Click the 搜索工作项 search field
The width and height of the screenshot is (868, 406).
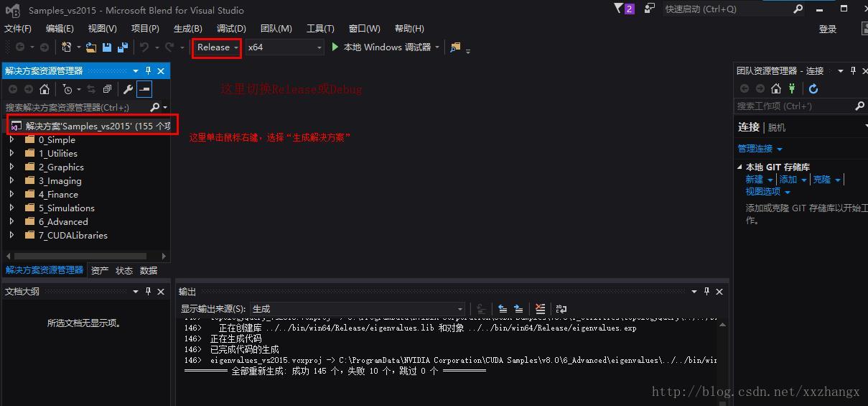pos(795,106)
